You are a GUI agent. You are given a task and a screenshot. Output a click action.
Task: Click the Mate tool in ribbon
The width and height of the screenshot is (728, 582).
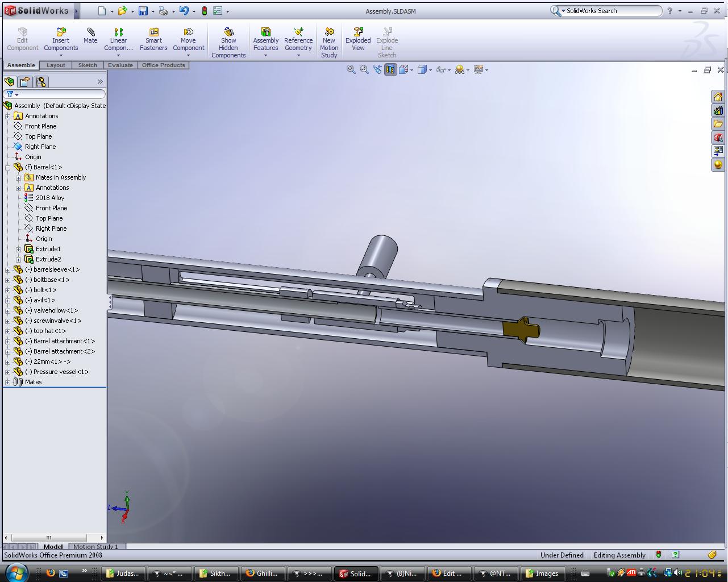pyautogui.click(x=90, y=36)
